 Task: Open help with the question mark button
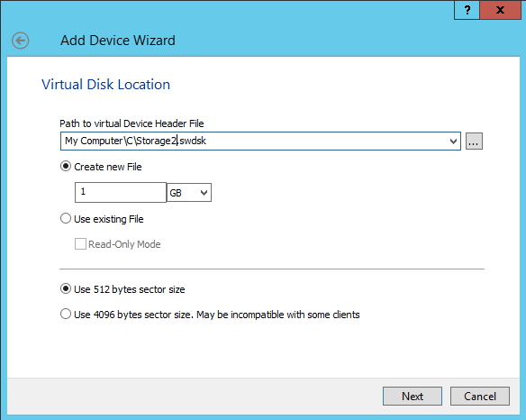[x=467, y=10]
